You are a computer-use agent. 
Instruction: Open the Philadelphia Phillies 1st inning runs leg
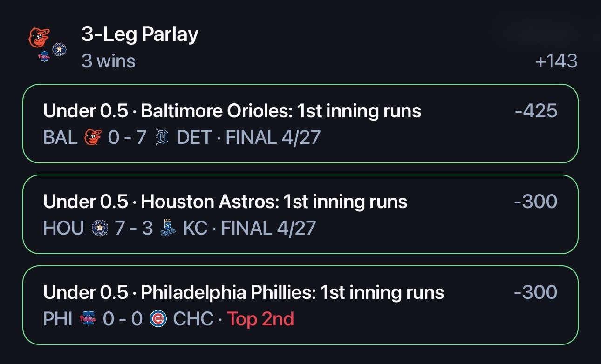300,305
